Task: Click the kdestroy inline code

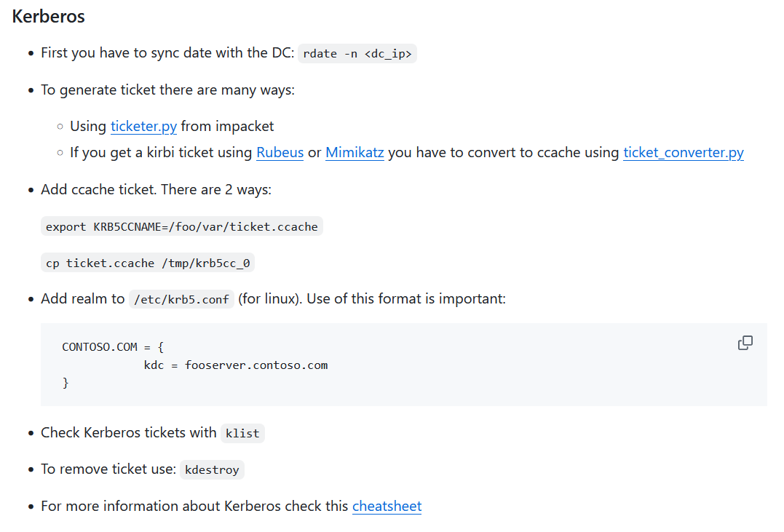Action: 212,470
